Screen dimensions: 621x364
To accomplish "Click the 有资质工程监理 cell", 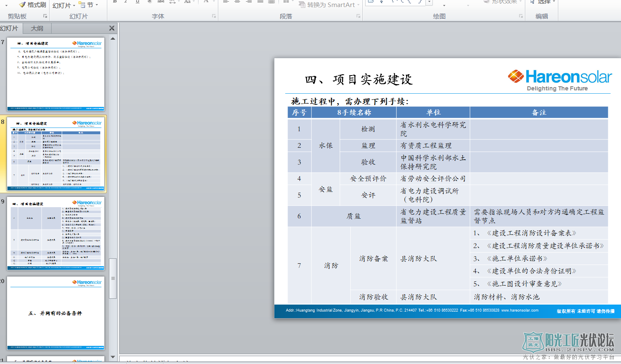I will tap(433, 146).
